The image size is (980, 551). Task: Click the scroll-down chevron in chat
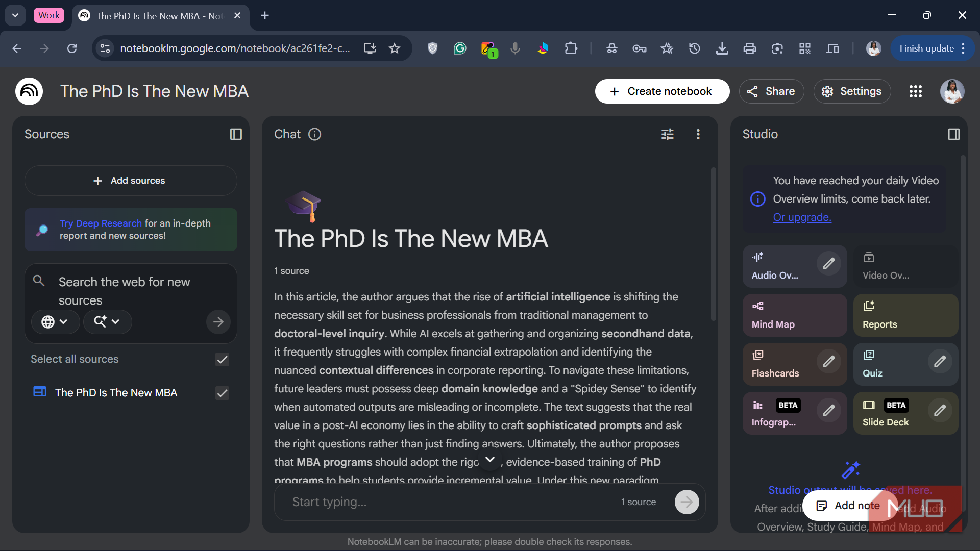click(x=490, y=460)
